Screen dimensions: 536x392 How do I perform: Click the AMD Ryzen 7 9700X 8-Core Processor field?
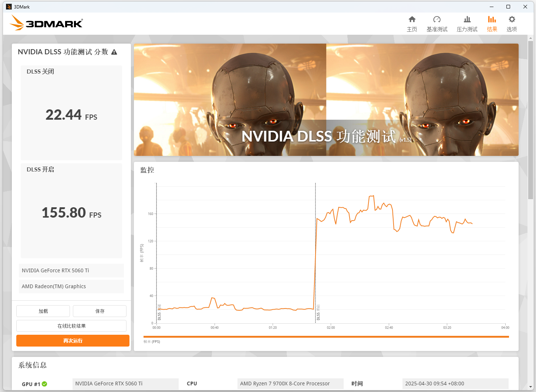[x=290, y=384]
